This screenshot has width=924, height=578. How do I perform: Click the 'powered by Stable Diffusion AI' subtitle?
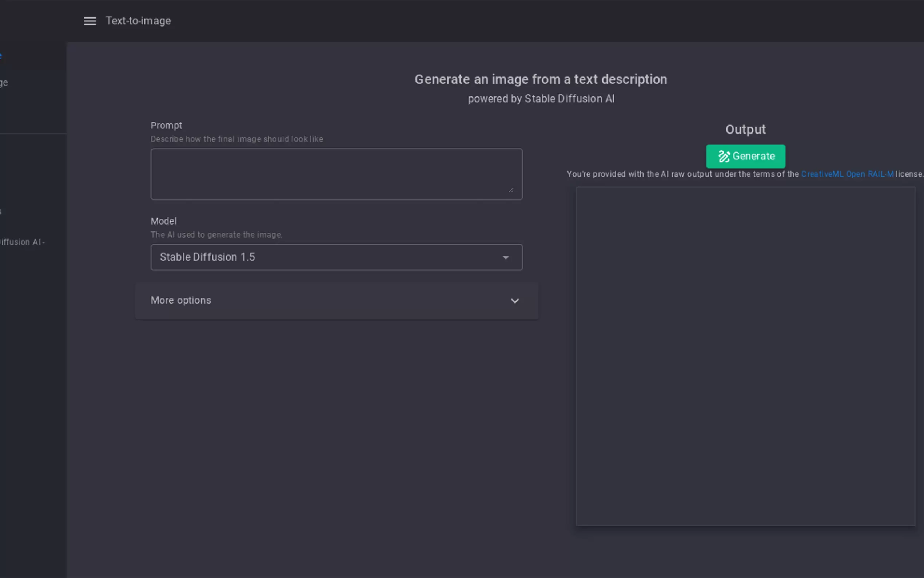[x=541, y=99]
